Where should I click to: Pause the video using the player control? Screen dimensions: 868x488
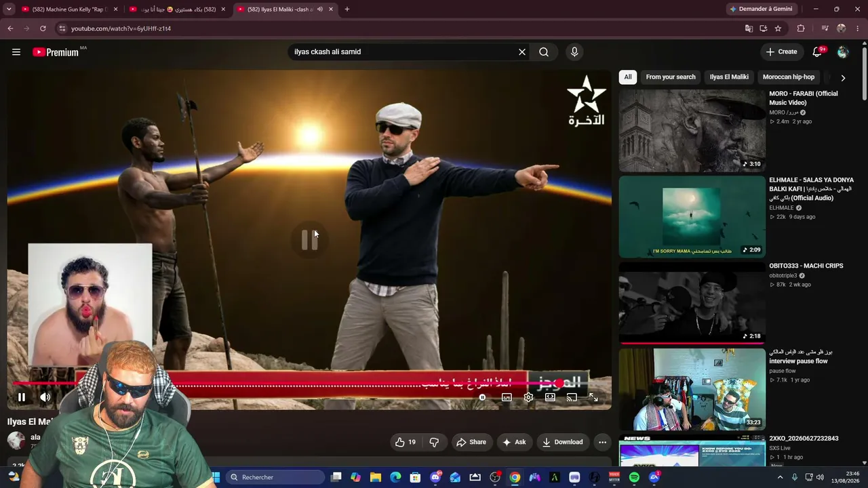tap(22, 398)
